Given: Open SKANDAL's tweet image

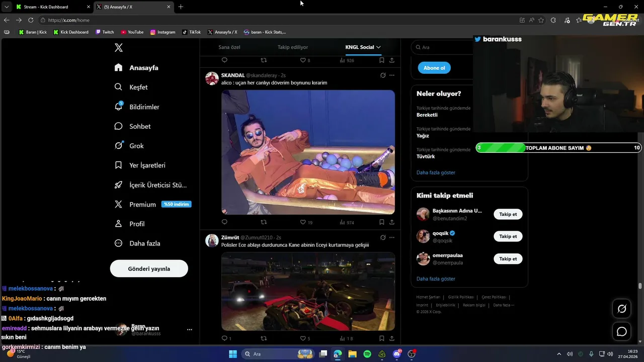Looking at the screenshot, I should pos(308,152).
